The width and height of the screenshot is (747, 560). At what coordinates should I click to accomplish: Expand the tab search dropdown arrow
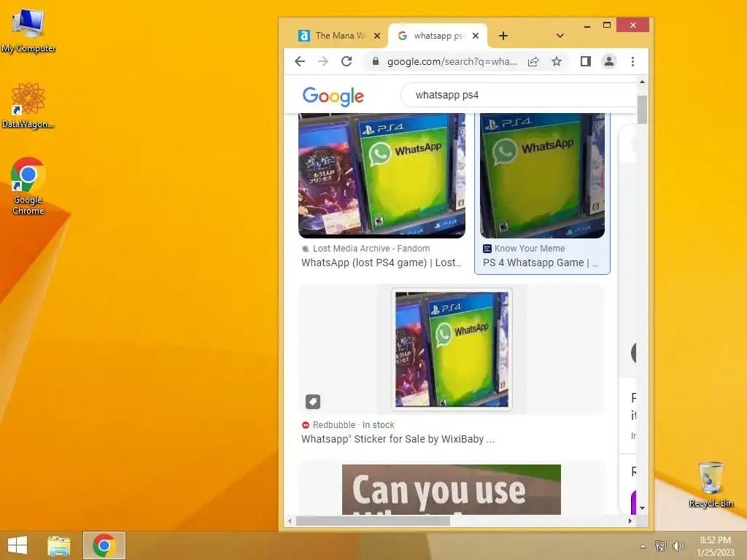560,36
